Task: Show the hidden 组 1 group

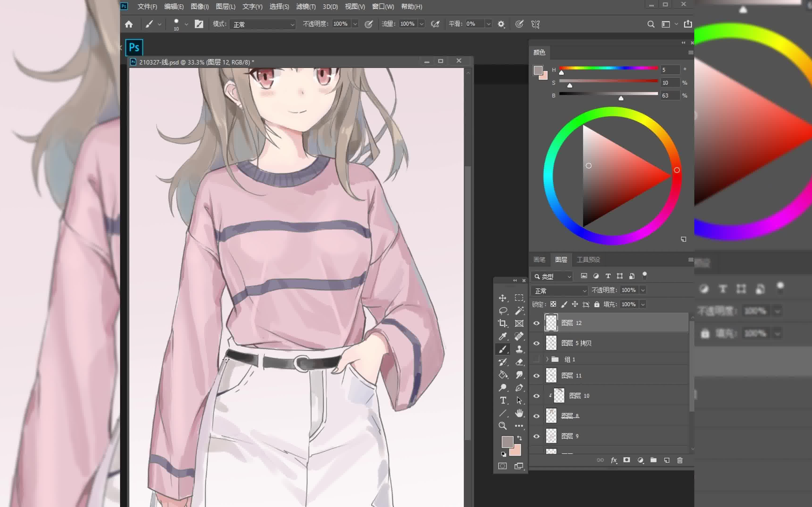Action: (537, 359)
